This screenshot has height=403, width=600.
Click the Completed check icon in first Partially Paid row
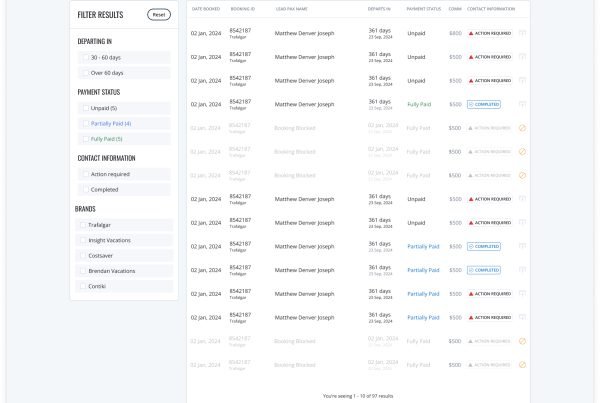click(471, 246)
